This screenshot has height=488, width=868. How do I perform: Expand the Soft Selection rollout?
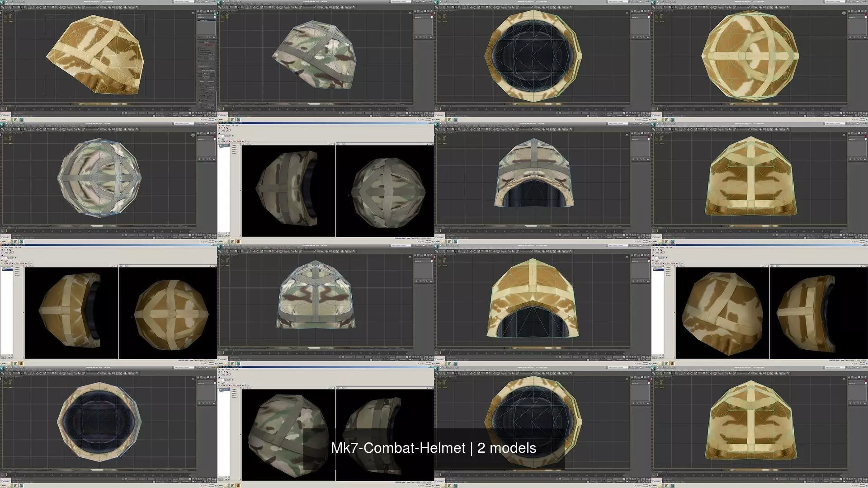[207, 74]
